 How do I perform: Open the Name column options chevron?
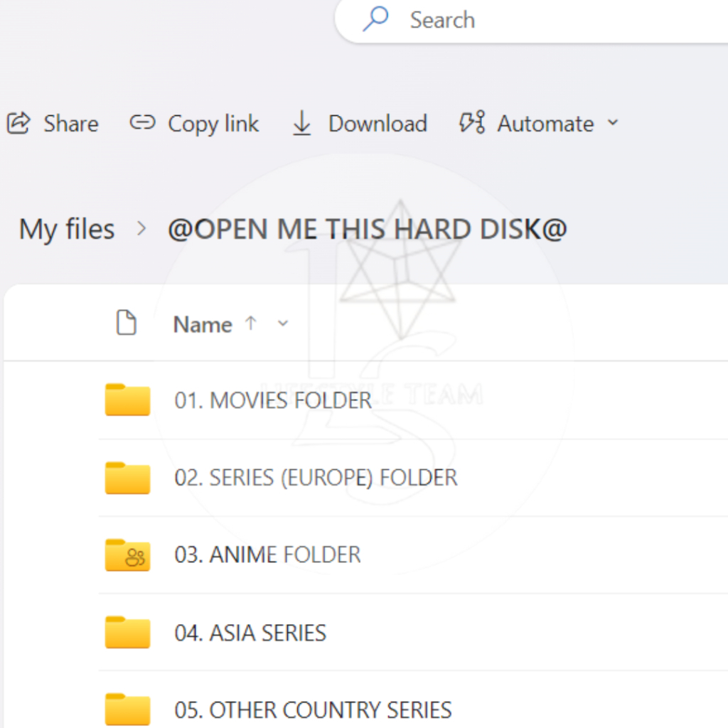point(283,323)
